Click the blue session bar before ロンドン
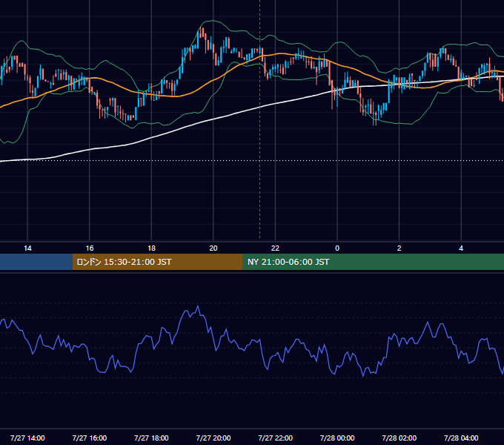This screenshot has width=504, height=445. coord(36,262)
